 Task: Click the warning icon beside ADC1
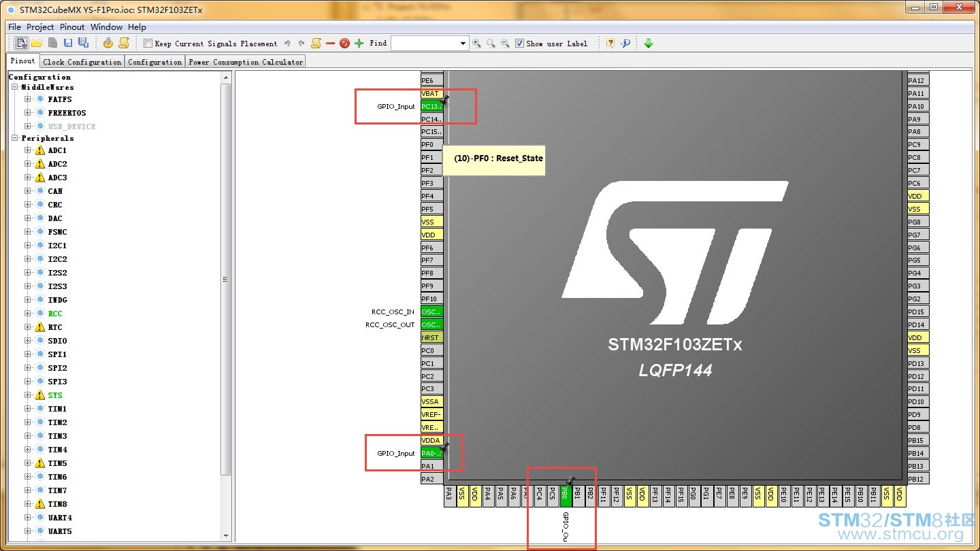40,150
